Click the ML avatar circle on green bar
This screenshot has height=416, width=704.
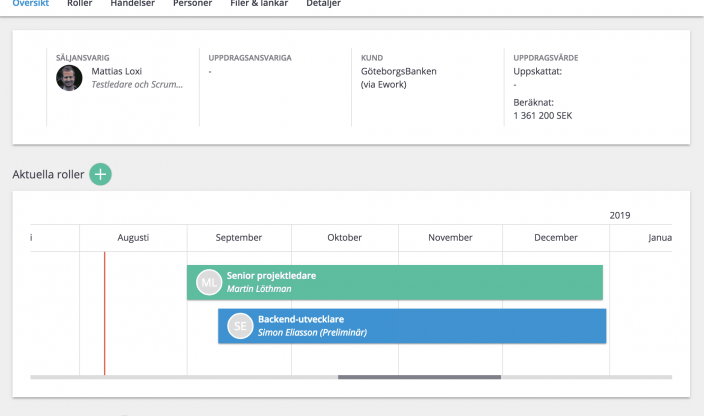click(208, 282)
